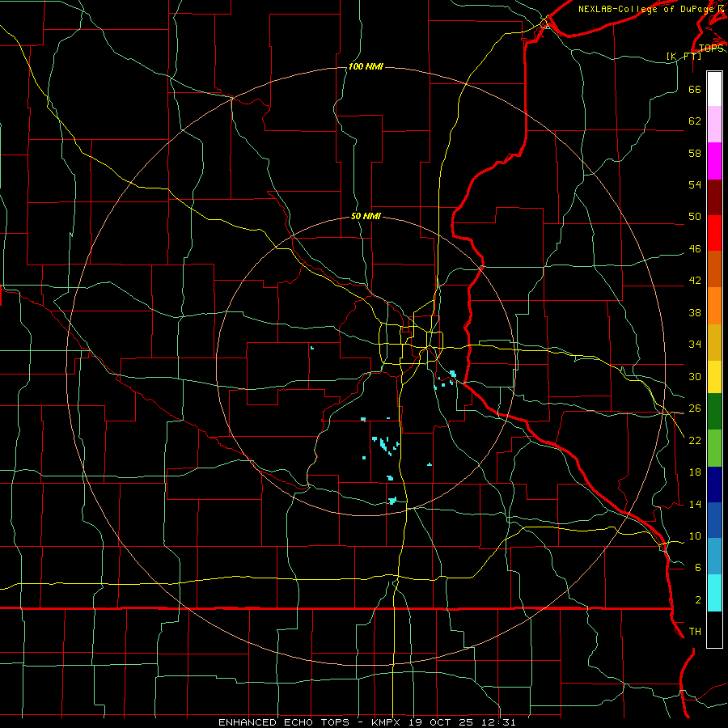Viewport: 728px width, 728px height.
Task: Click the [K FT] units label
Action: click(x=684, y=56)
